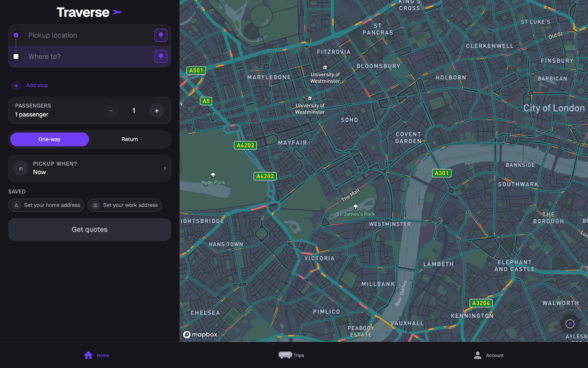Click the clock icon in Pickup When
The height and width of the screenshot is (368, 588).
pos(21,168)
